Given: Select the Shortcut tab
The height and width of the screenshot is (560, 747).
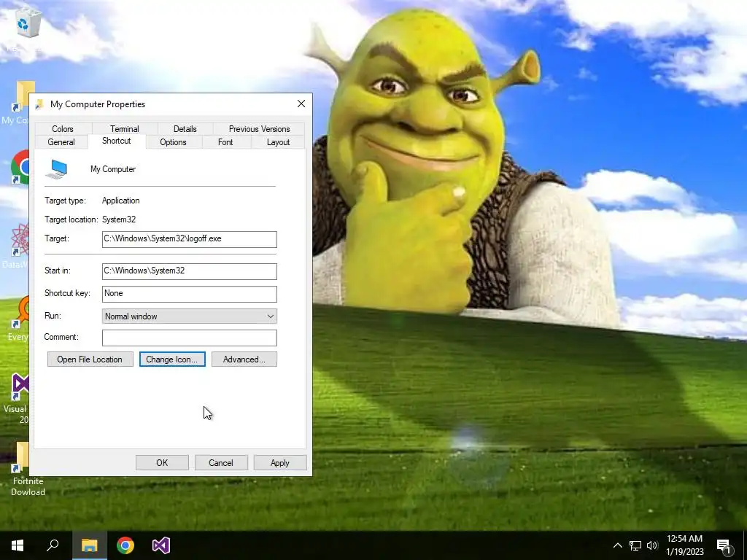Looking at the screenshot, I should click(x=116, y=141).
